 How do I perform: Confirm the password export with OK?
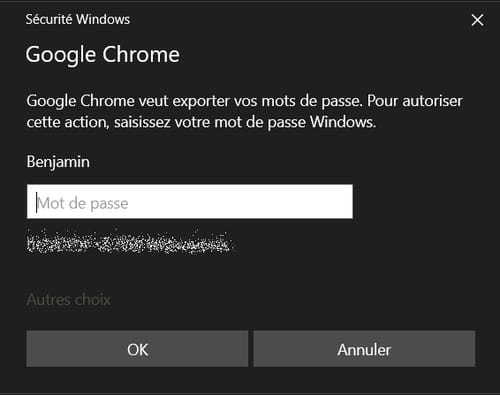pos(137,349)
